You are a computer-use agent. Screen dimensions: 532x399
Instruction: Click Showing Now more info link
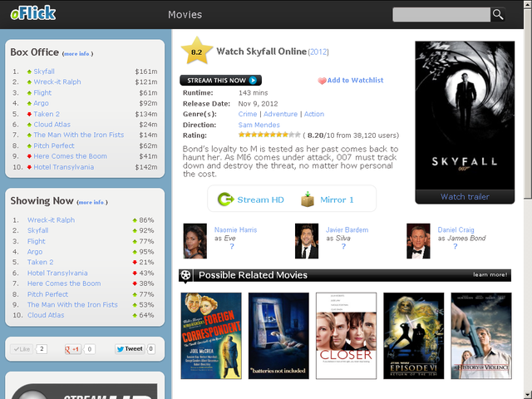pos(92,202)
